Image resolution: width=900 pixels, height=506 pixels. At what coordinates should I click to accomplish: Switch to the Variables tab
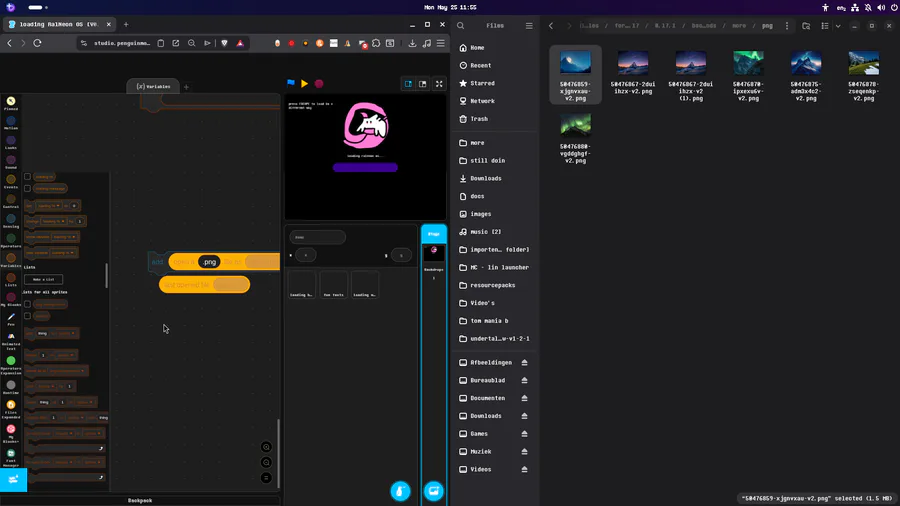153,87
